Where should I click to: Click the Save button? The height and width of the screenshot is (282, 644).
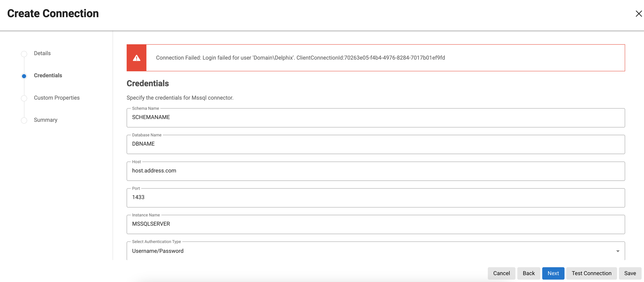click(x=630, y=273)
